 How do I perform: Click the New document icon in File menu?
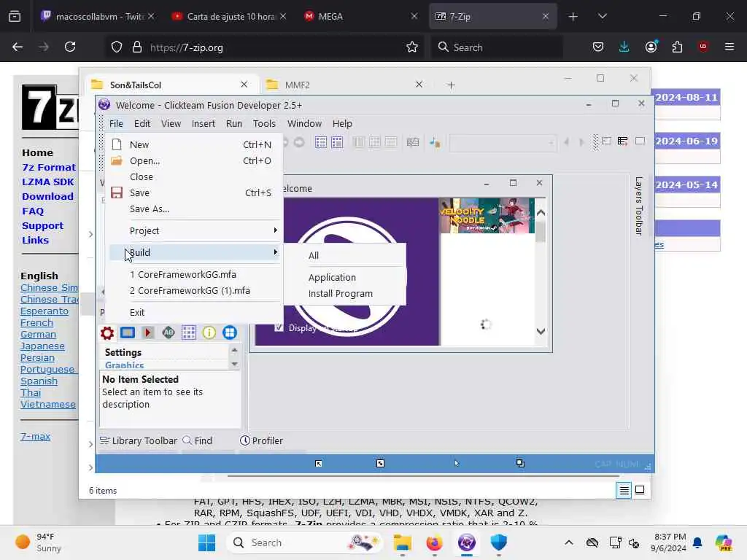pyautogui.click(x=117, y=144)
